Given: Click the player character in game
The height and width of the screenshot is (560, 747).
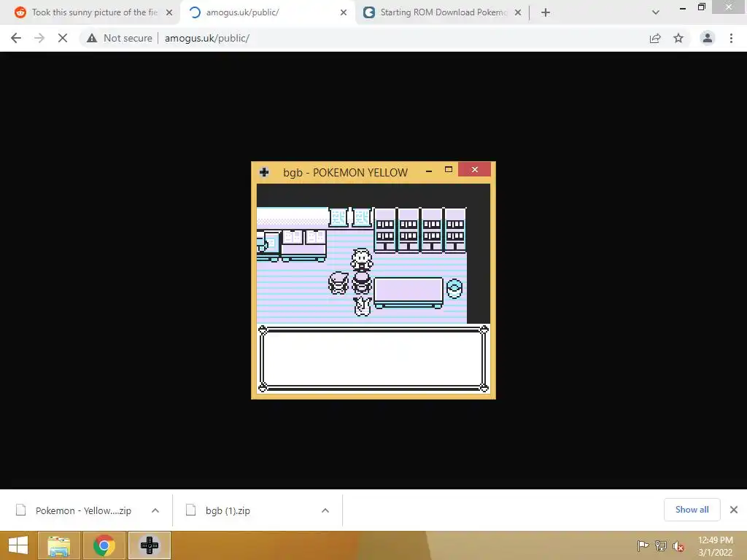Looking at the screenshot, I should pyautogui.click(x=362, y=284).
